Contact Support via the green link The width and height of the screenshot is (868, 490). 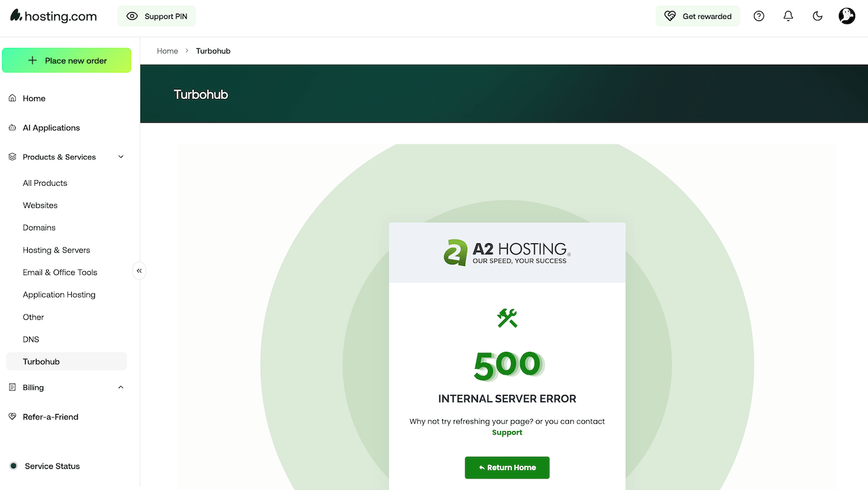(507, 432)
